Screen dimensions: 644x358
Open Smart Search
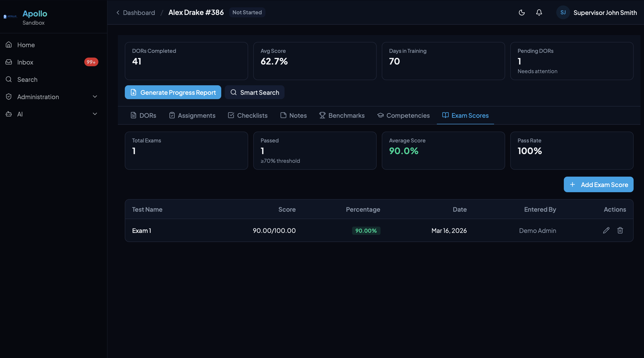coord(254,92)
